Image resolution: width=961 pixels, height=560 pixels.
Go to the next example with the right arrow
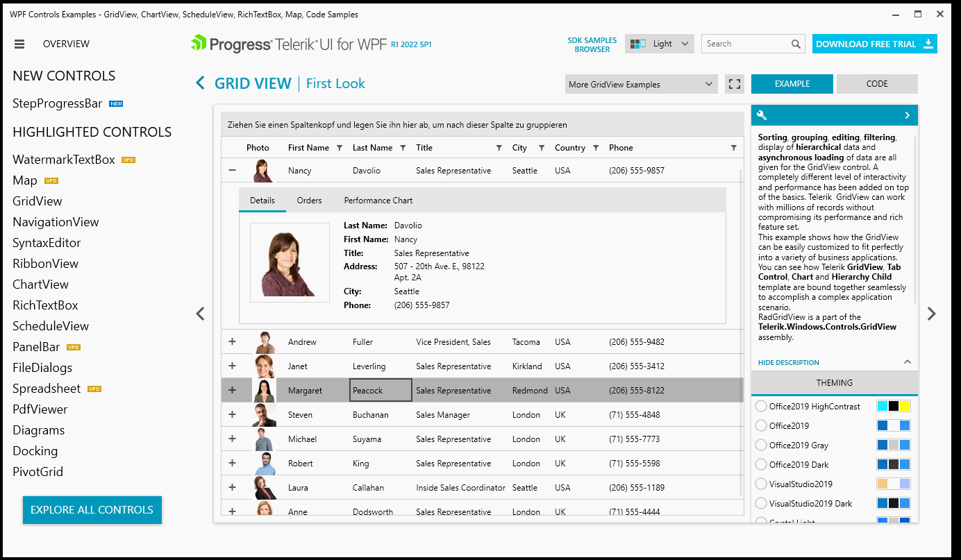pos(932,314)
